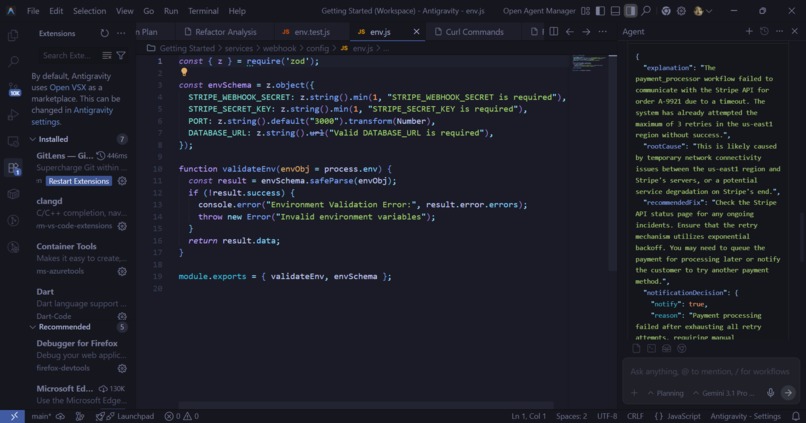Screen dimensions: 806x423
Task: Split the editor to the right
Action: point(554,32)
